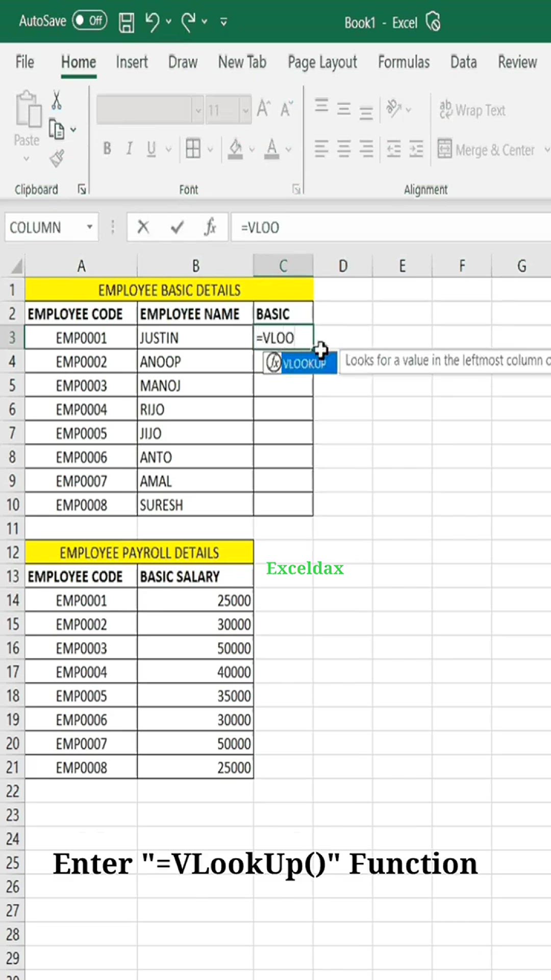Open Font settings dialog launcher
Image resolution: width=551 pixels, height=980 pixels.
[296, 189]
